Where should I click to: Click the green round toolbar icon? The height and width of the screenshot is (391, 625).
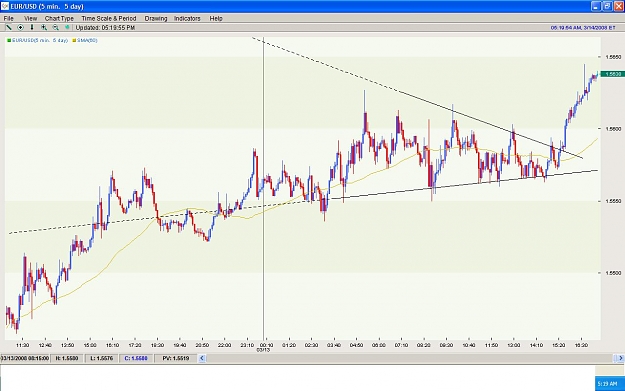(x=67, y=28)
